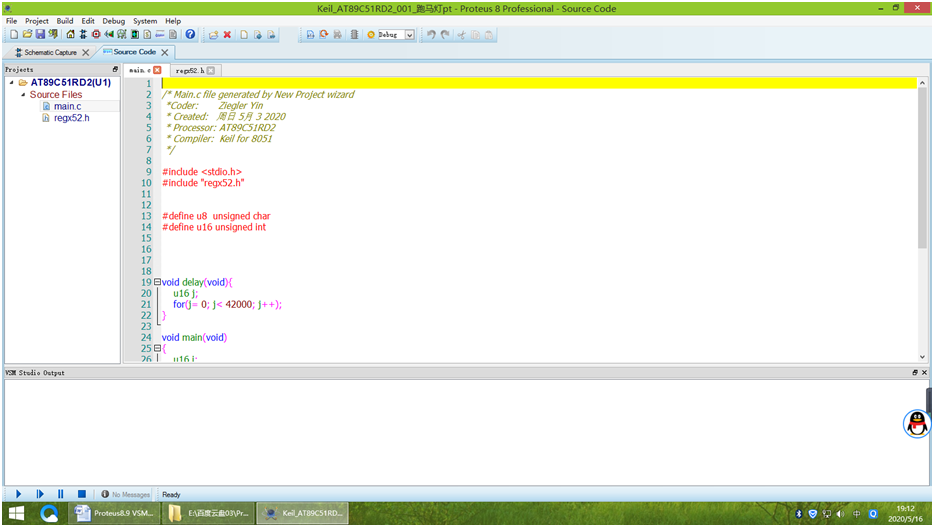
Task: Open the Build menu
Action: (65, 21)
